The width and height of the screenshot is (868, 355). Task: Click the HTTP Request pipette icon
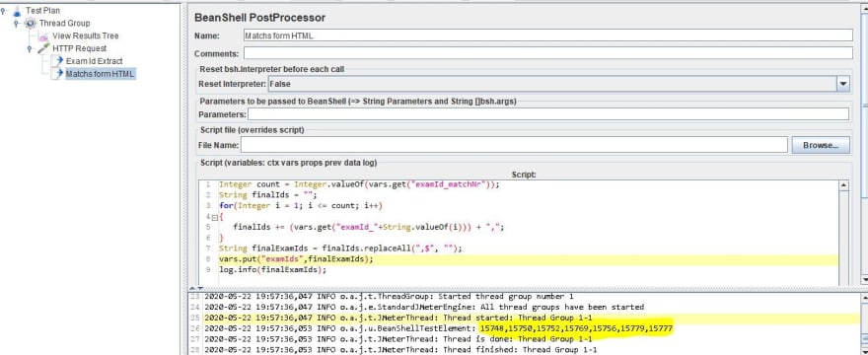tap(43, 48)
